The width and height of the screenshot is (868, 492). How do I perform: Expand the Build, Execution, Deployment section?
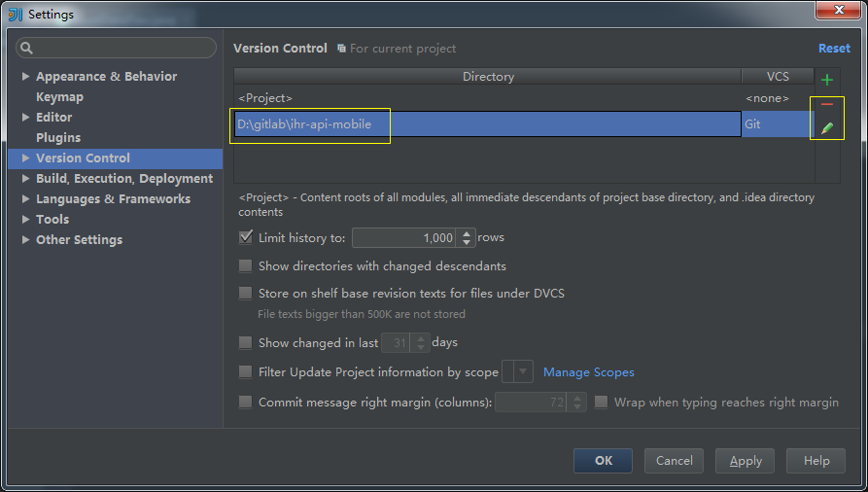25,178
